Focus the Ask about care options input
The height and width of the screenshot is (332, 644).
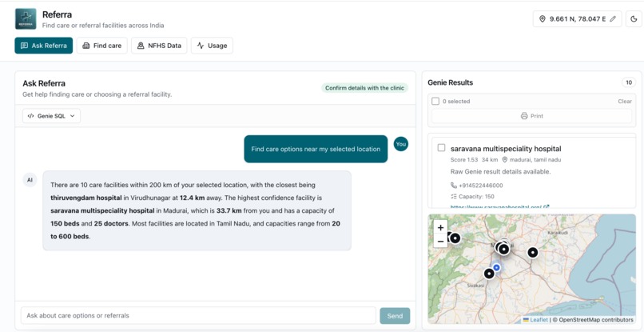coord(198,315)
